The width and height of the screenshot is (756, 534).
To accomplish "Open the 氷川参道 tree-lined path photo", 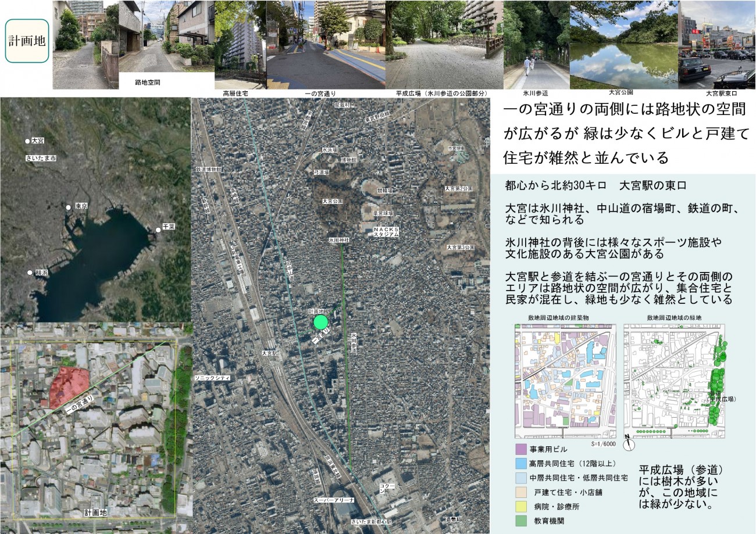I will click(x=536, y=45).
